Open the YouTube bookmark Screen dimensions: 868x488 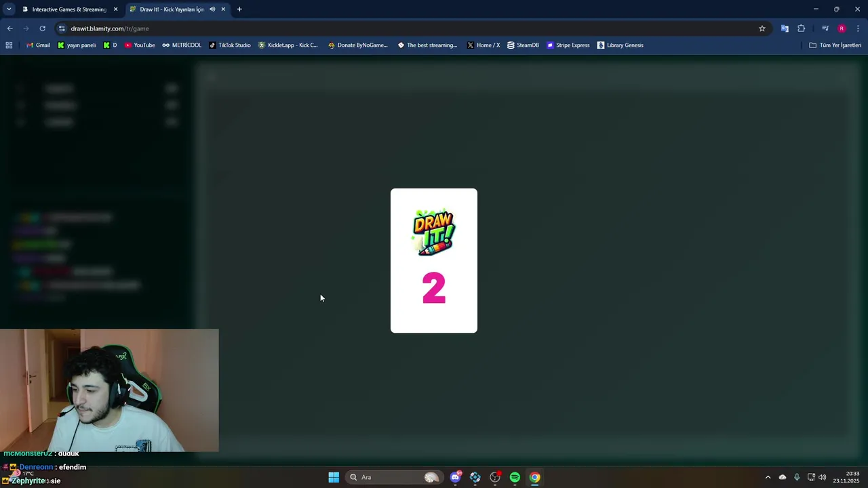point(140,45)
